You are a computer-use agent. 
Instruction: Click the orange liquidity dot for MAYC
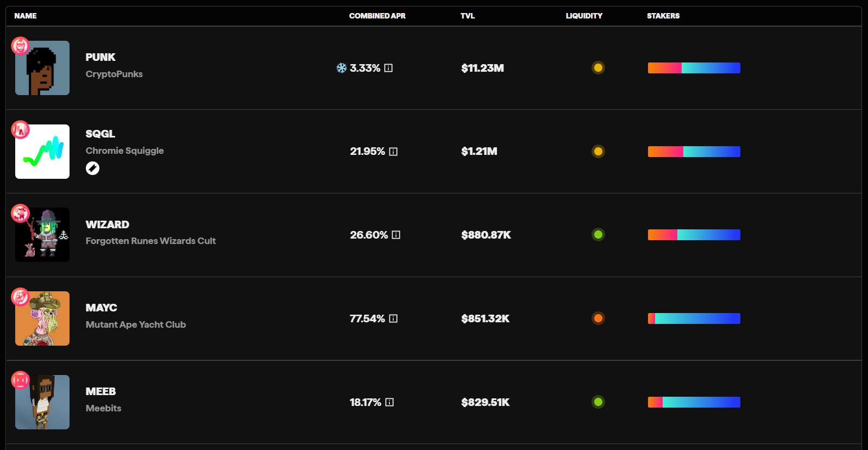pos(598,318)
